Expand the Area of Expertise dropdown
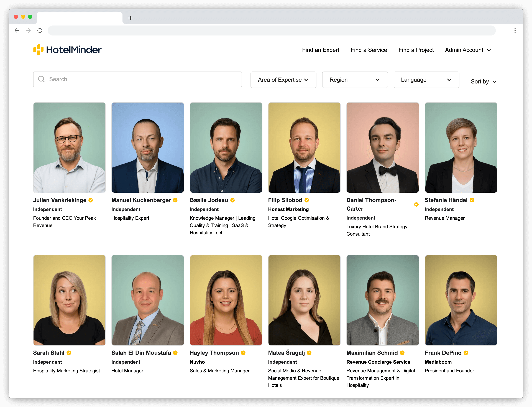 pos(283,80)
